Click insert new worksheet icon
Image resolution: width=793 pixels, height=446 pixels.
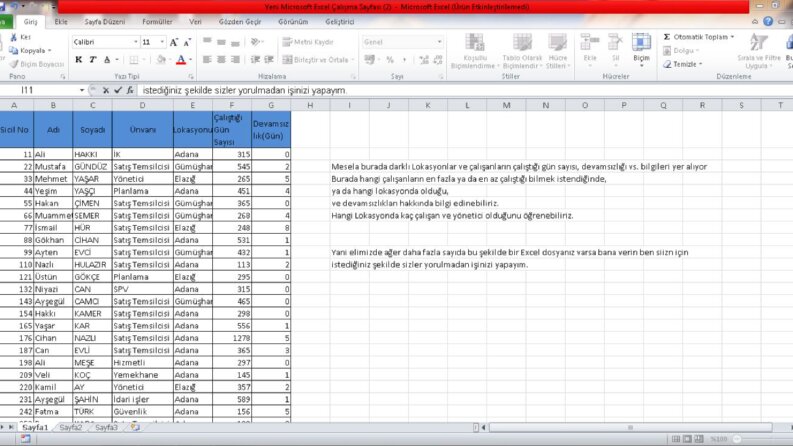(x=135, y=427)
